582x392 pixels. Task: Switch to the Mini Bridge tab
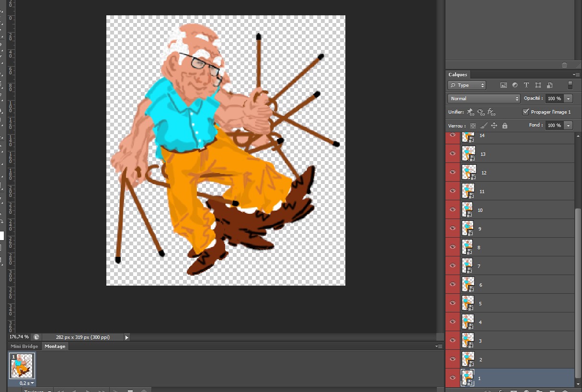click(24, 346)
